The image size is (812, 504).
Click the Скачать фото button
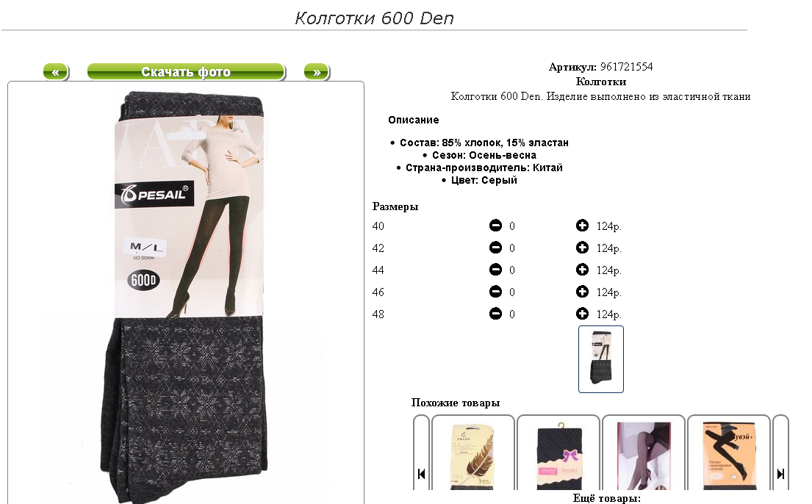(x=187, y=72)
